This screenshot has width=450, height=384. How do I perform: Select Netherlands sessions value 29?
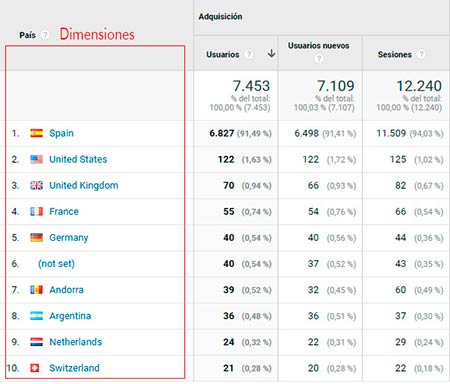(401, 342)
